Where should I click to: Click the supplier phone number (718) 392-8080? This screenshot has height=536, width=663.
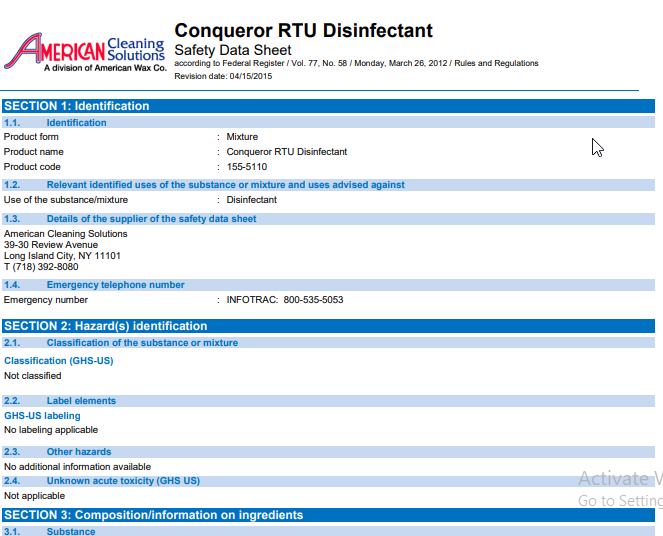point(44,267)
